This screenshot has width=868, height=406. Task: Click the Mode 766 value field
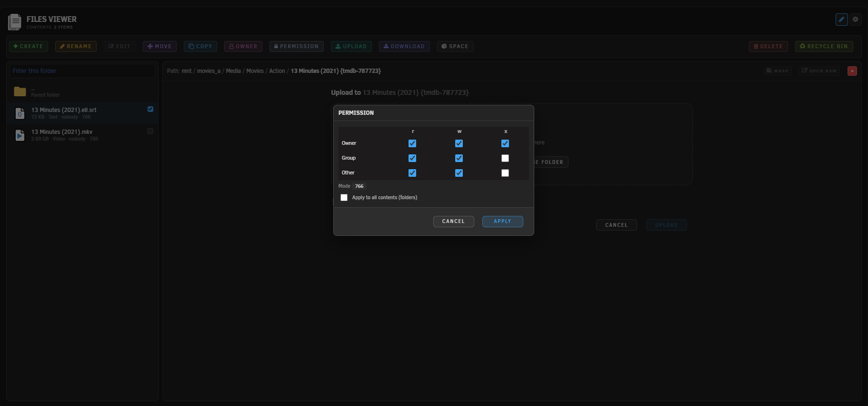pos(359,186)
